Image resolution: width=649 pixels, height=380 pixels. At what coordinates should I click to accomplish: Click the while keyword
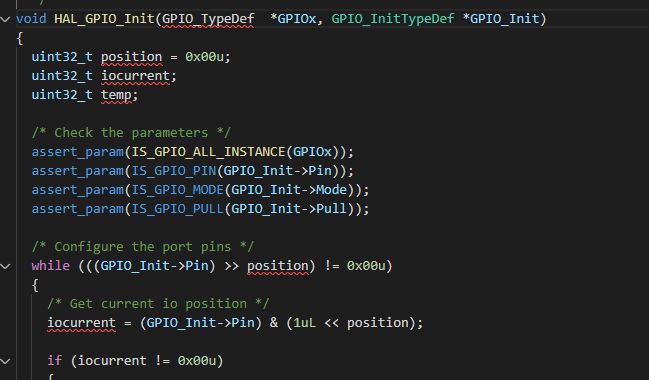coord(50,266)
